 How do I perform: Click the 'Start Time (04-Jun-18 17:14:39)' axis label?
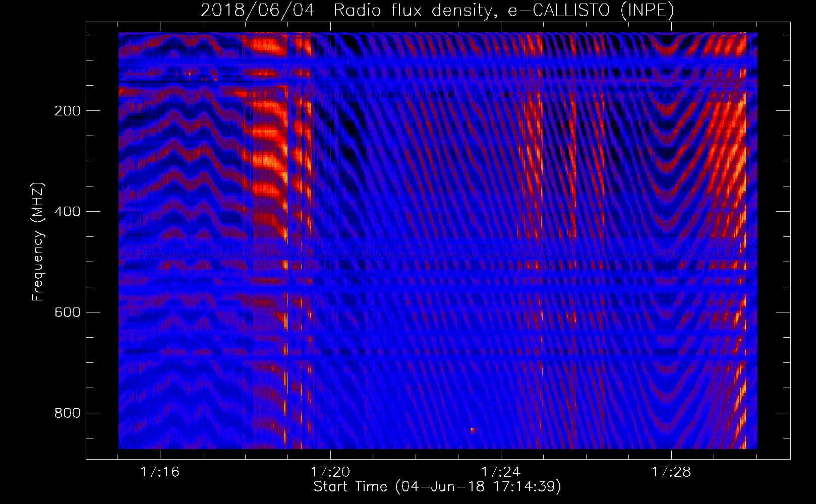click(x=437, y=487)
